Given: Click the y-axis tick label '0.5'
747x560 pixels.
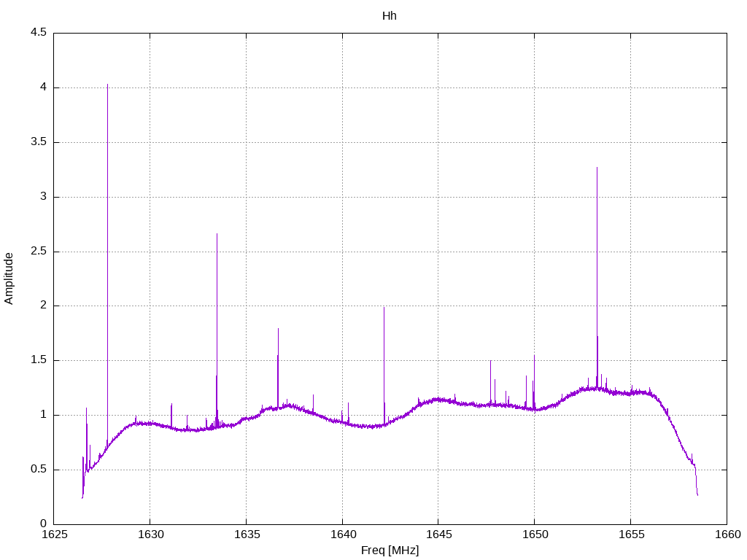Looking at the screenshot, I should coord(39,469).
